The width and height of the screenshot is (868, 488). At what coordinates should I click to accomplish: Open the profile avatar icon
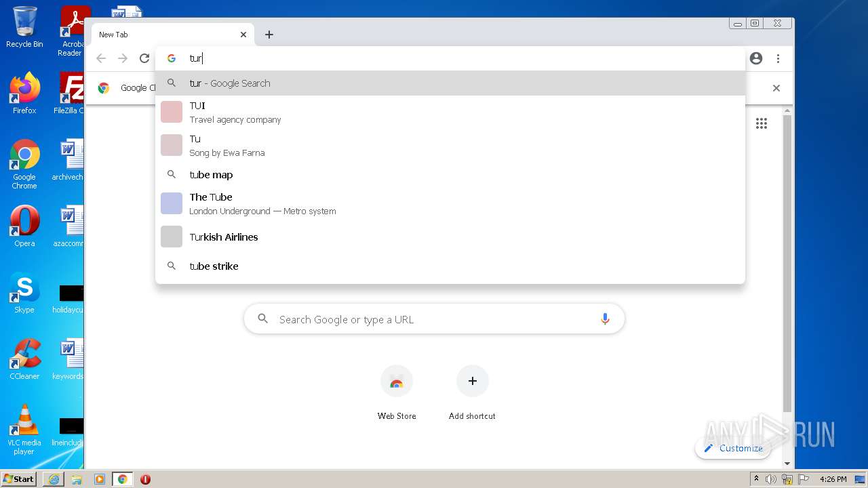(756, 58)
